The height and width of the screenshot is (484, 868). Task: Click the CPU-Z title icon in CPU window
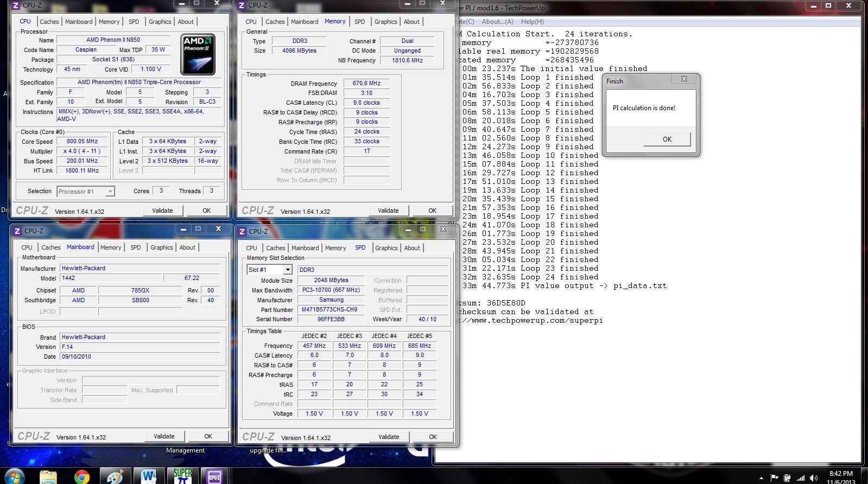point(16,5)
